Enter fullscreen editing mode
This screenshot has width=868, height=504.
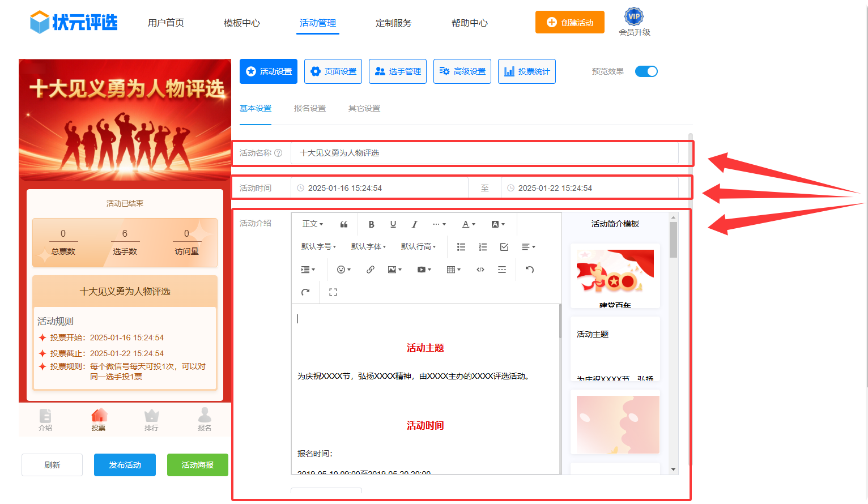tap(333, 292)
